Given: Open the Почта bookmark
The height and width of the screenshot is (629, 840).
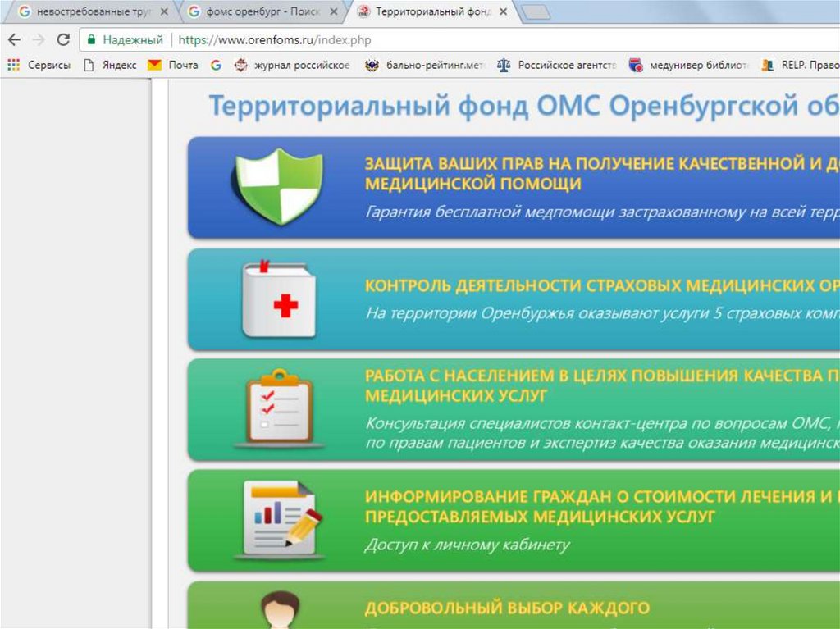Looking at the screenshot, I should (x=172, y=65).
